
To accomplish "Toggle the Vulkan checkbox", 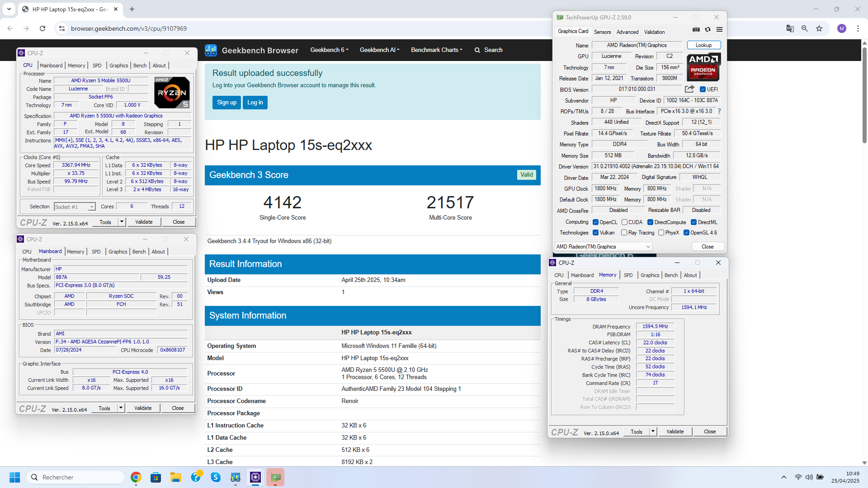I will pos(595,233).
